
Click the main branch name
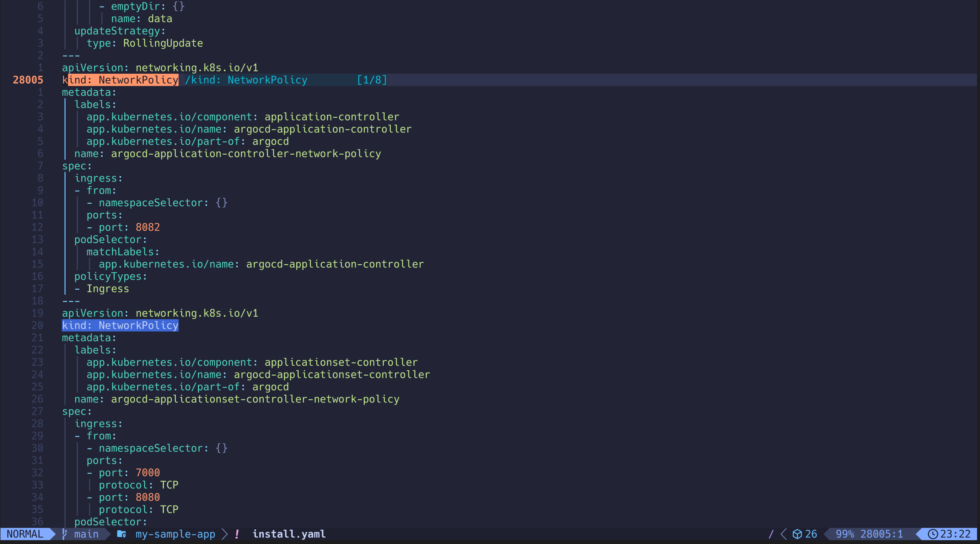86,534
